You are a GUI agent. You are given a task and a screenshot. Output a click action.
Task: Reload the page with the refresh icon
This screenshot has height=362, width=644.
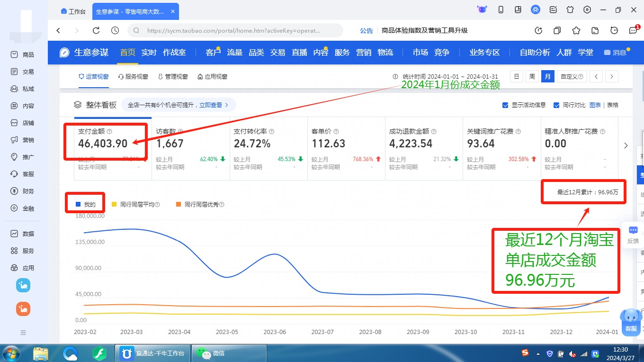pyautogui.click(x=96, y=30)
